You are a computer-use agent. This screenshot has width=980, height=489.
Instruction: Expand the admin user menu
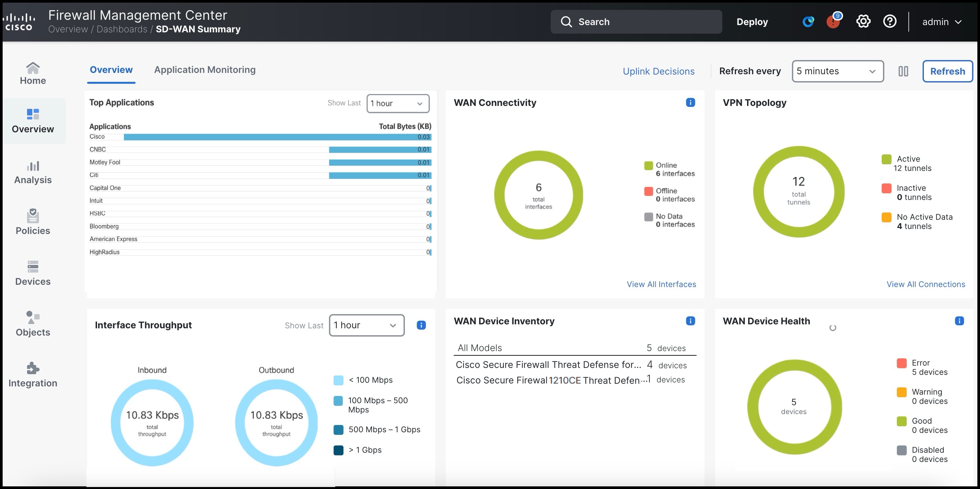pyautogui.click(x=942, y=22)
